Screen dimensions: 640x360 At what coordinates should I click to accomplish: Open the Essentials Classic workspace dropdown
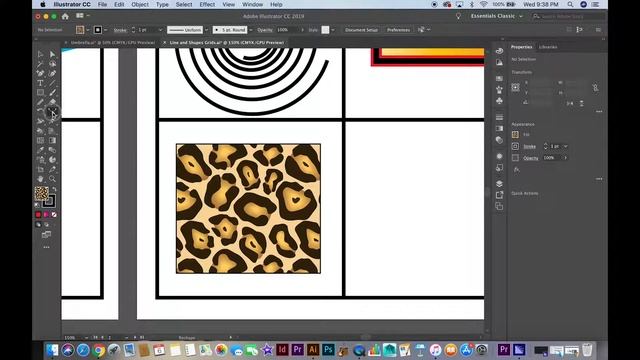pos(496,16)
